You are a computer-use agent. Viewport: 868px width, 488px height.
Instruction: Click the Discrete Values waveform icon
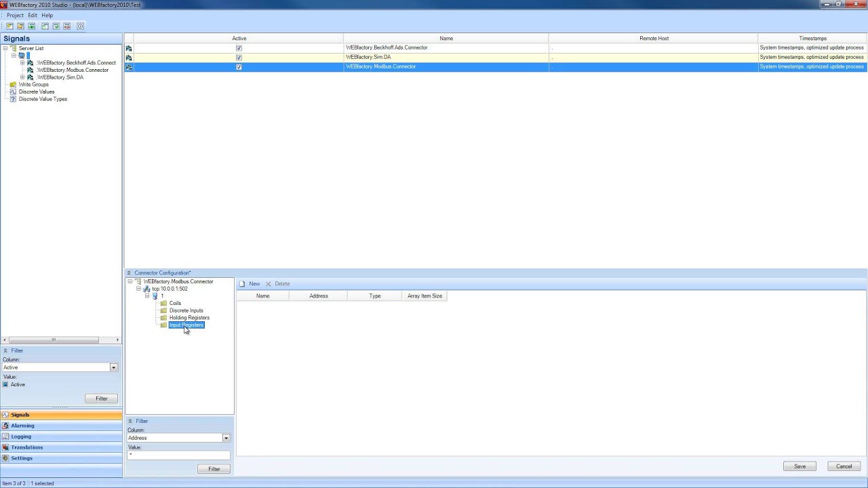[13, 91]
